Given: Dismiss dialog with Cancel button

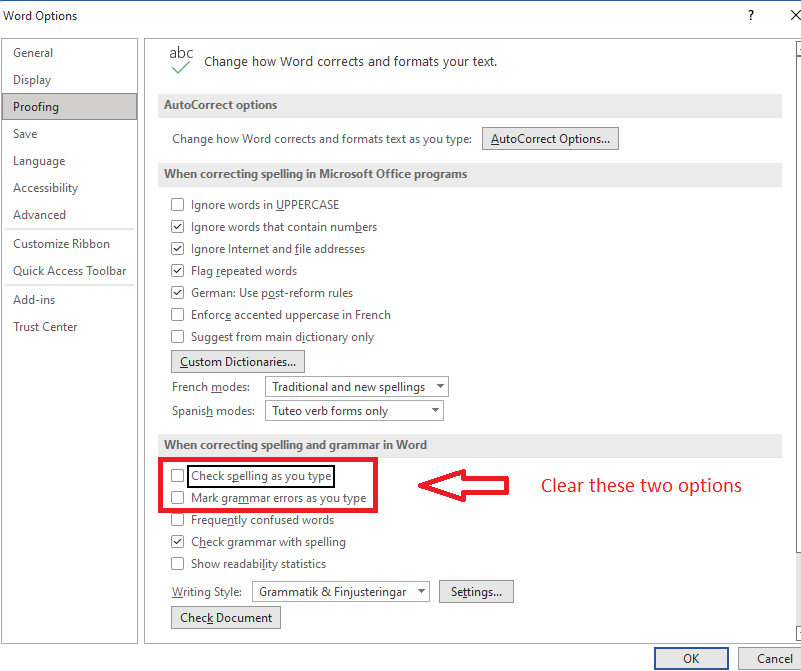Looking at the screenshot, I should coord(771,659).
